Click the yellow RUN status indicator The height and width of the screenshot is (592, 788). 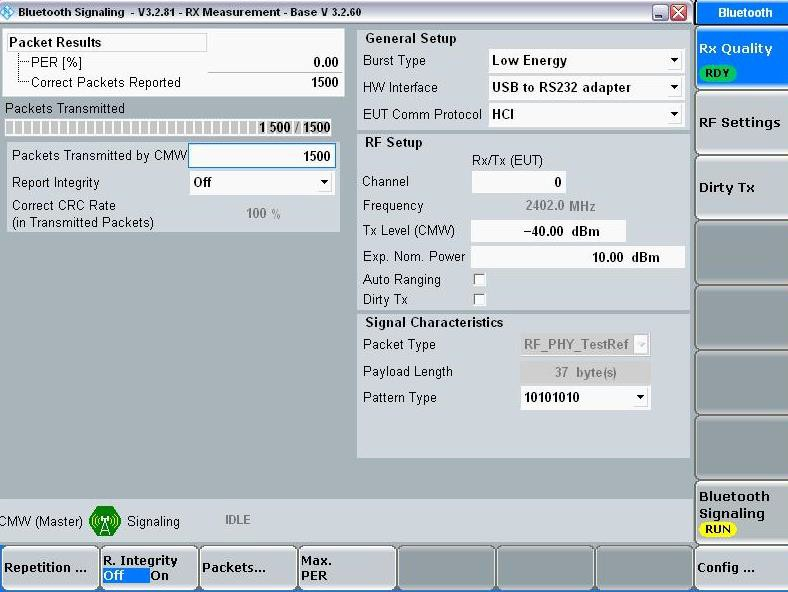718,529
